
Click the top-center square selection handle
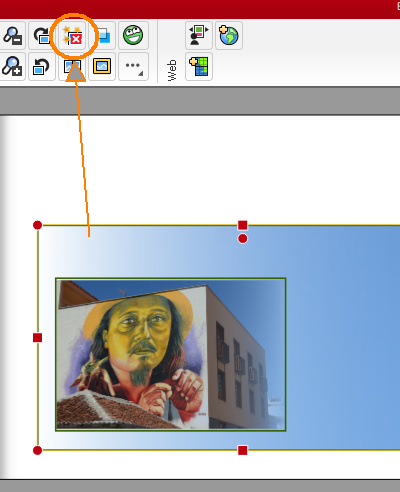(243, 225)
